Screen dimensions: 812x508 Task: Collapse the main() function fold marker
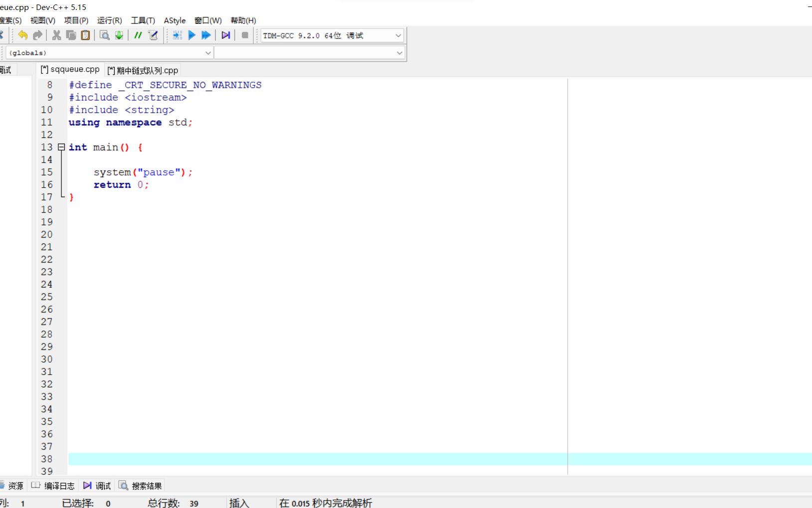(x=61, y=147)
